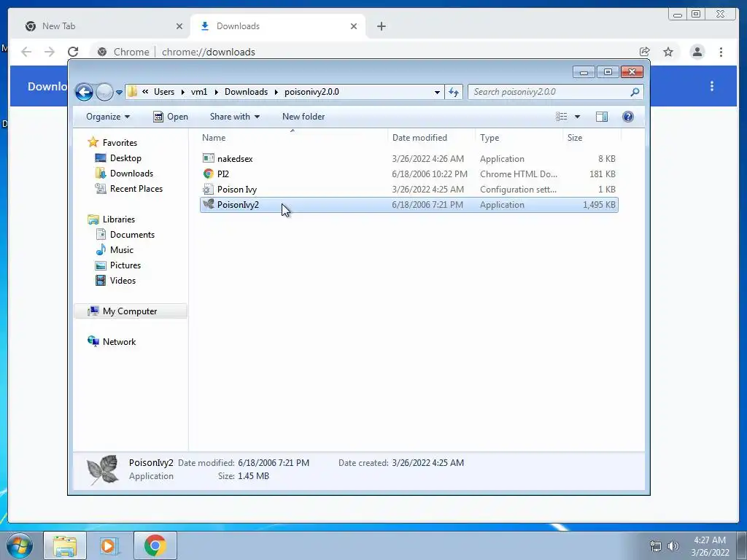This screenshot has width=747, height=560.
Task: Open the Windows Start menu
Action: [x=20, y=545]
